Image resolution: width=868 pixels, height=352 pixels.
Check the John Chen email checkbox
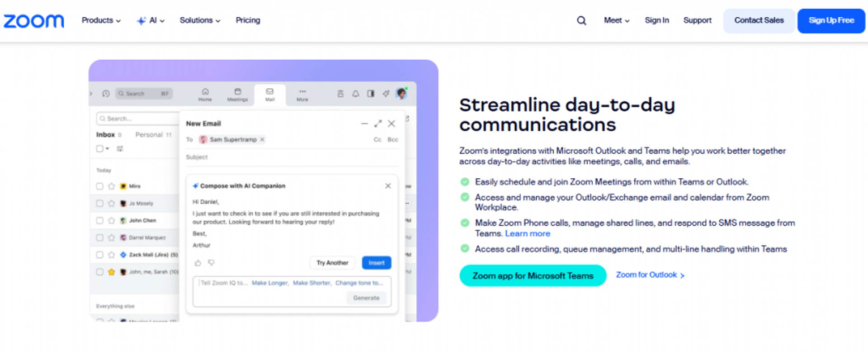pyautogui.click(x=99, y=221)
